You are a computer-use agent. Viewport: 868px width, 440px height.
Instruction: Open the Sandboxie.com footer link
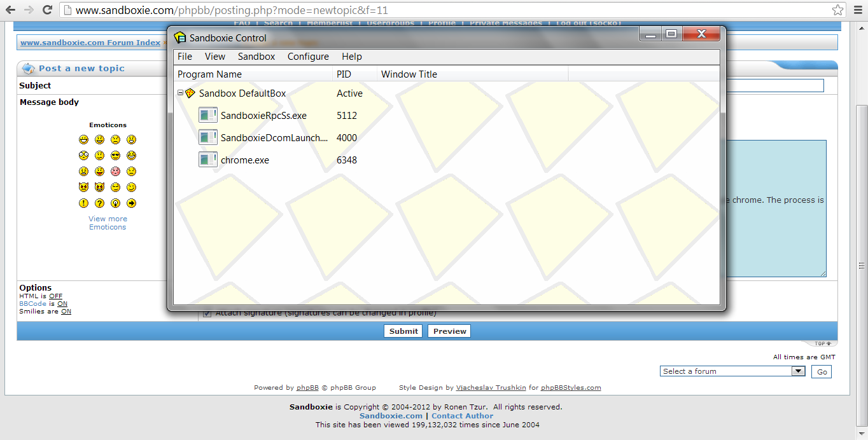[x=391, y=416]
